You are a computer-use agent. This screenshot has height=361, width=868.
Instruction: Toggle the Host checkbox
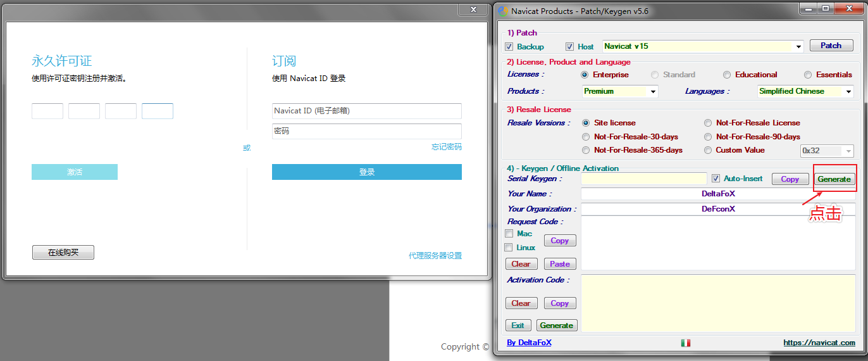point(569,46)
